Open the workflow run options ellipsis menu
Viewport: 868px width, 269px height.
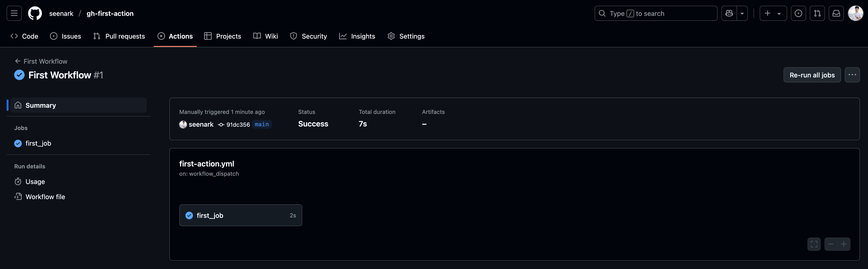(x=852, y=75)
